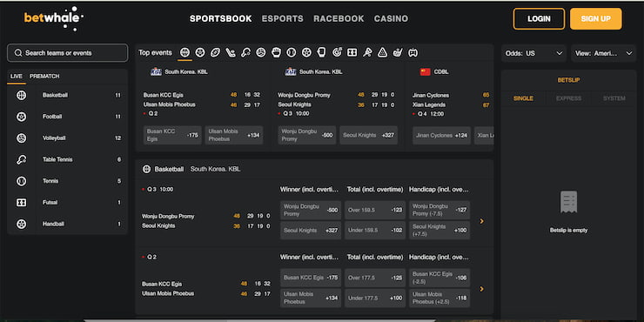Switch betslip to SYSTEM tab
The width and height of the screenshot is (644, 322).
pos(614,98)
